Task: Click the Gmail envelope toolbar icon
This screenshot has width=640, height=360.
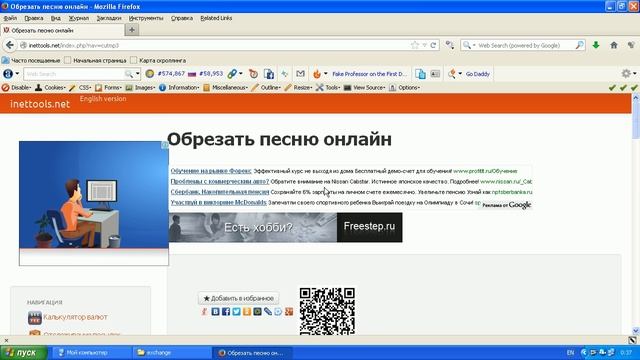Action: (x=300, y=74)
